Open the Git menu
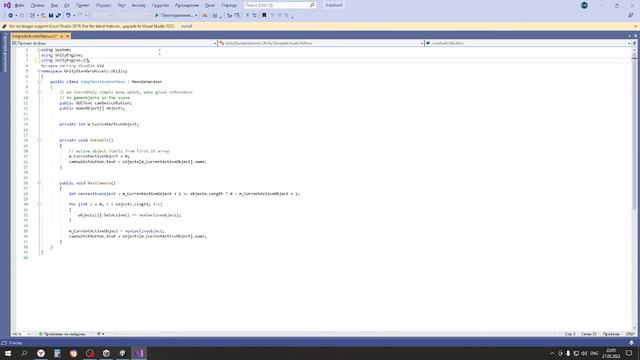 [x=67, y=5]
